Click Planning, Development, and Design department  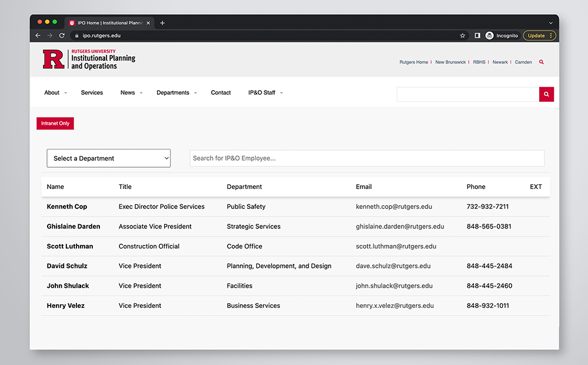coord(279,266)
